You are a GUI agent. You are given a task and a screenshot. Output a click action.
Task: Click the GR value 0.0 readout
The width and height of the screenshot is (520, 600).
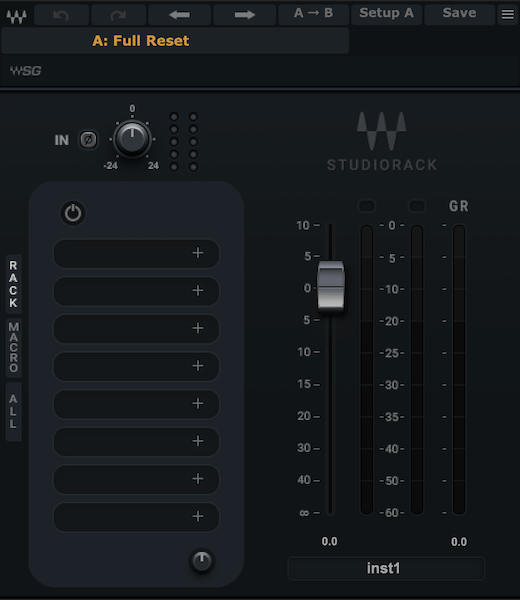pyautogui.click(x=459, y=542)
